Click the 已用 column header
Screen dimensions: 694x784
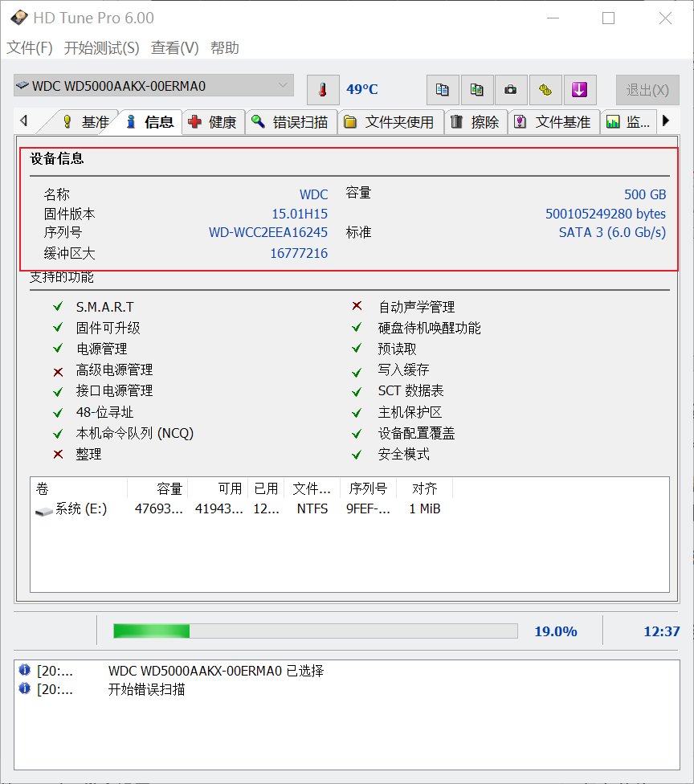[x=266, y=488]
